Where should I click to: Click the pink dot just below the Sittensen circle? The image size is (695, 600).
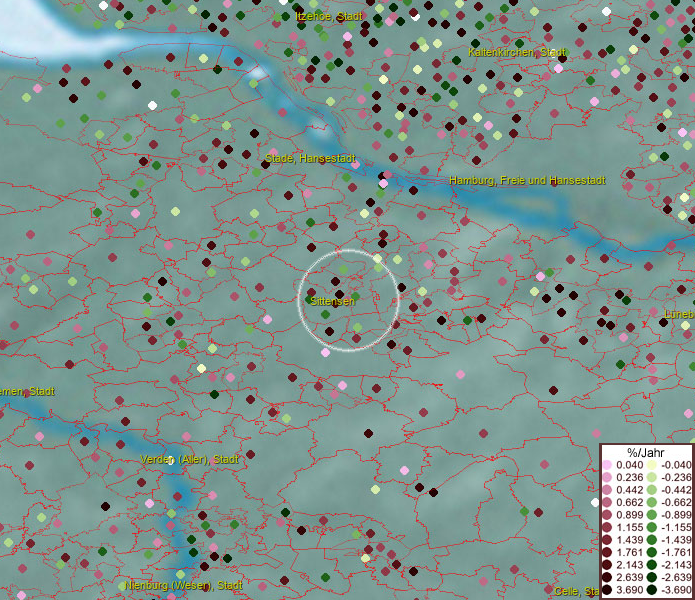click(x=325, y=353)
